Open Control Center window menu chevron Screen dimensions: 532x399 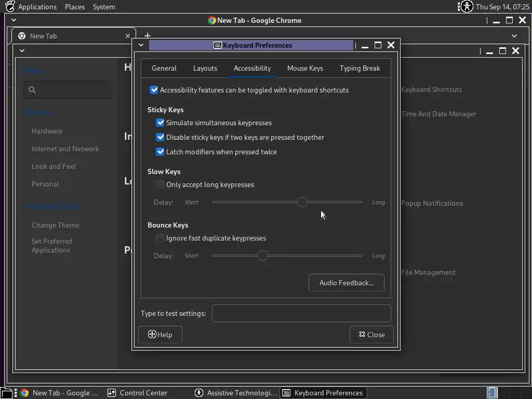(22, 50)
